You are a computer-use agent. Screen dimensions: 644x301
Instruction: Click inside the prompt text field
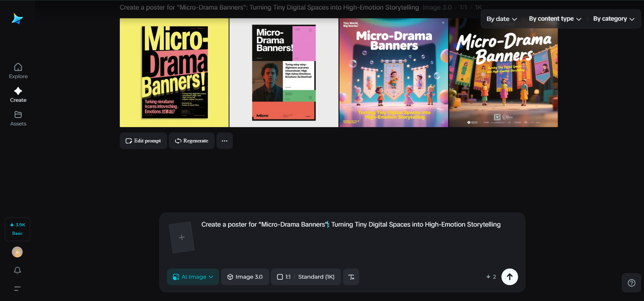(351, 225)
